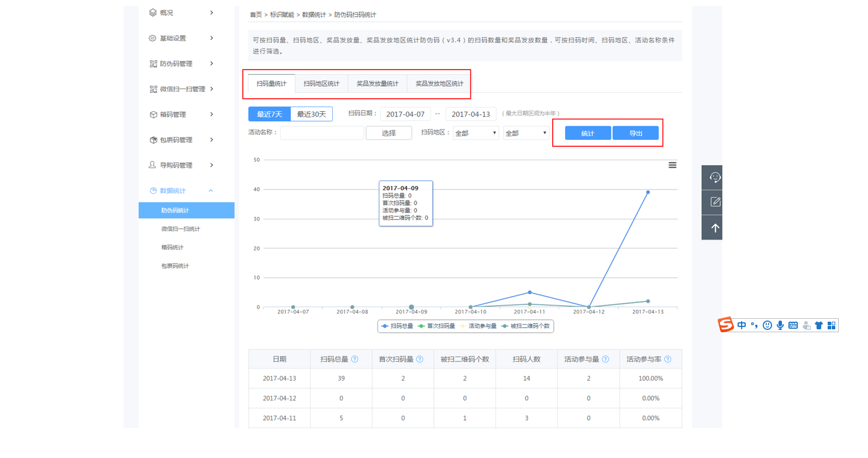Image resolution: width=868 pixels, height=458 pixels.
Task: Expand the 防伪码管理 sidebar menu
Action: (x=181, y=64)
